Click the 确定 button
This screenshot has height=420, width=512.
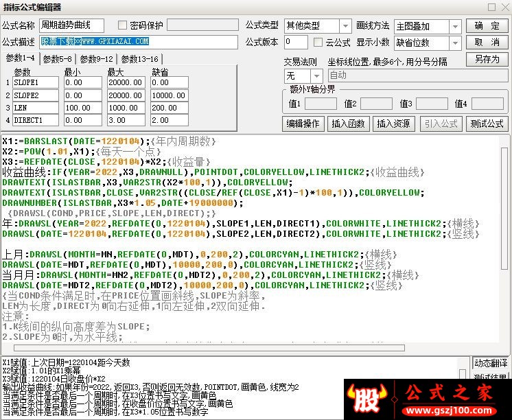(487, 26)
